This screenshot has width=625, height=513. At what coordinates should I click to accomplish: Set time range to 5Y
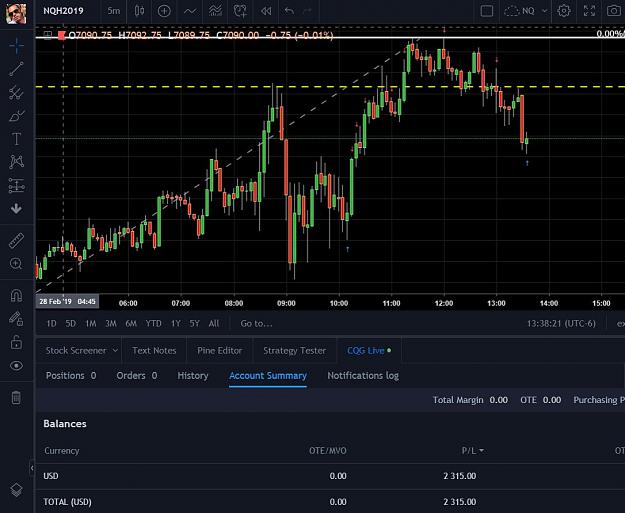(x=195, y=323)
